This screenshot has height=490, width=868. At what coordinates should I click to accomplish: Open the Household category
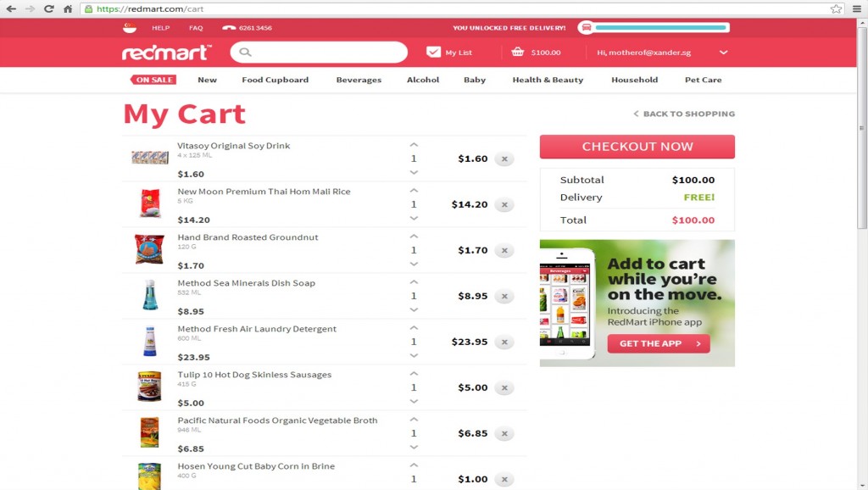point(634,80)
